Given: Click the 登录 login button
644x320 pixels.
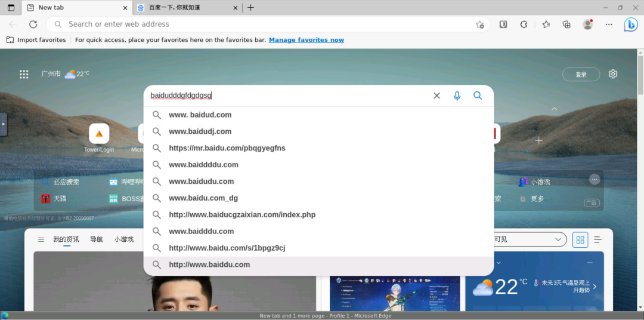Looking at the screenshot, I should [581, 75].
